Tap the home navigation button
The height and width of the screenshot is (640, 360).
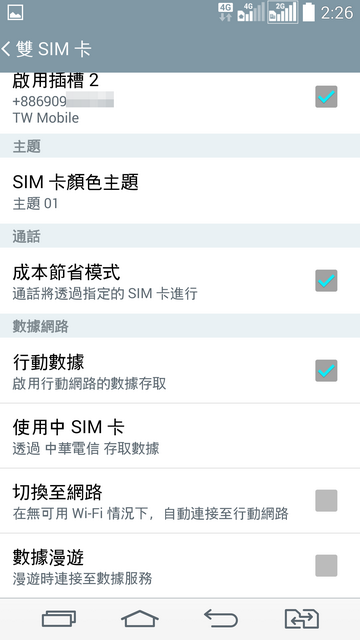[x=140, y=618]
